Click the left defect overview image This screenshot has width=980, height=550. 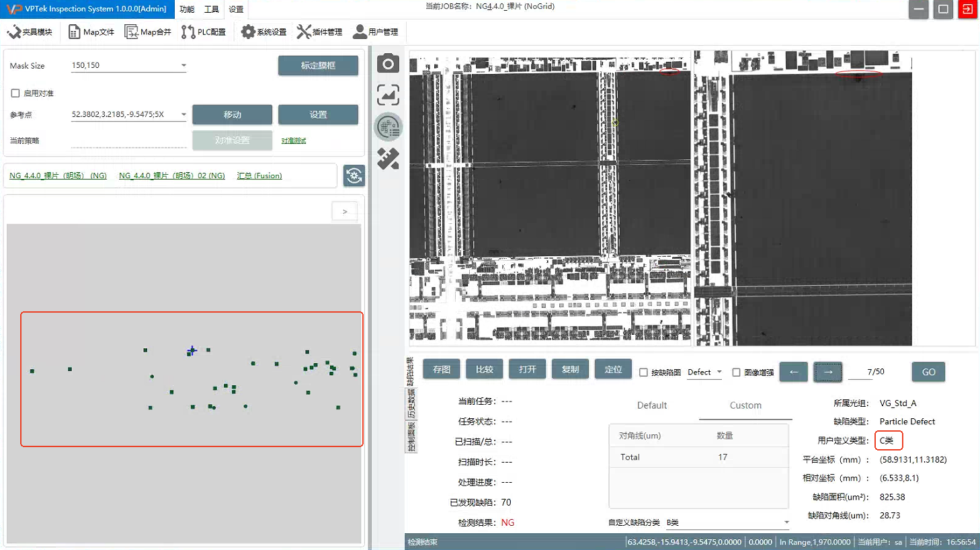550,198
